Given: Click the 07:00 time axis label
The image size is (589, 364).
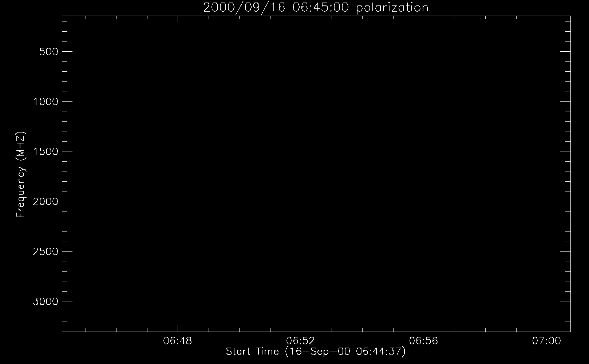Looking at the screenshot, I should coord(547,341).
